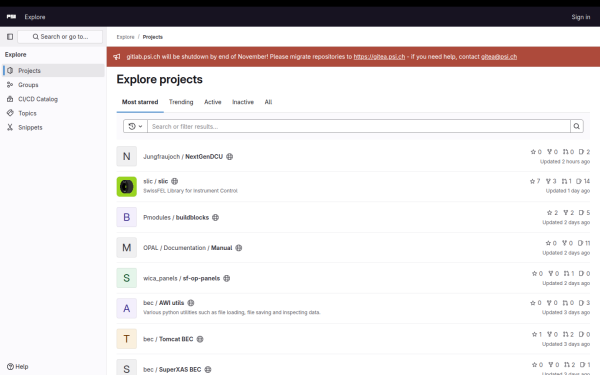The image size is (600, 375).
Task: Open Snippets in the sidebar
Action: [54, 127]
